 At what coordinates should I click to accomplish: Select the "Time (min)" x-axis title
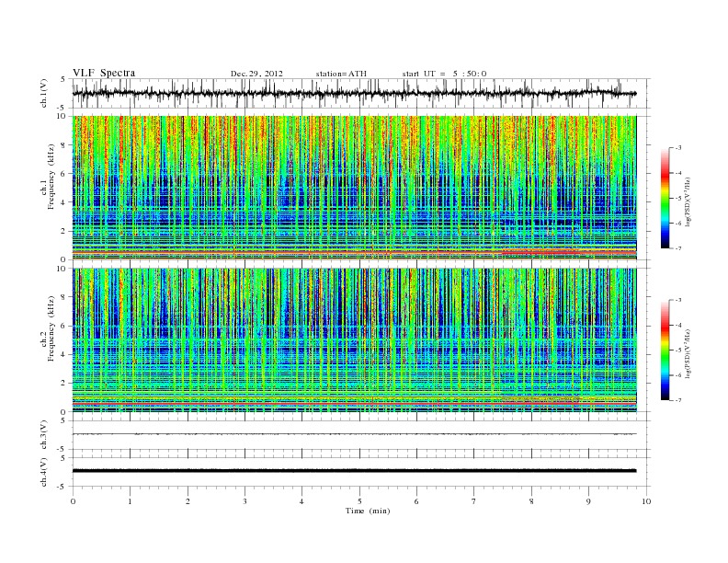point(368,511)
